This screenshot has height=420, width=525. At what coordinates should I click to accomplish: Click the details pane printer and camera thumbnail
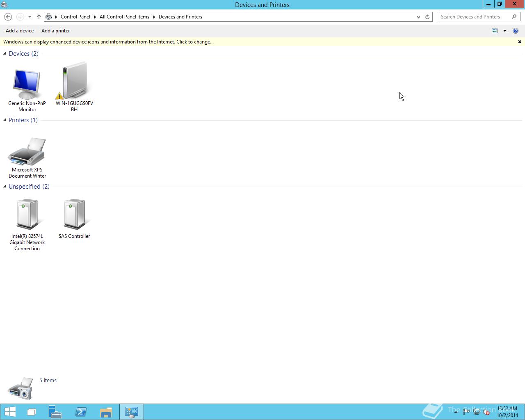pyautogui.click(x=21, y=388)
